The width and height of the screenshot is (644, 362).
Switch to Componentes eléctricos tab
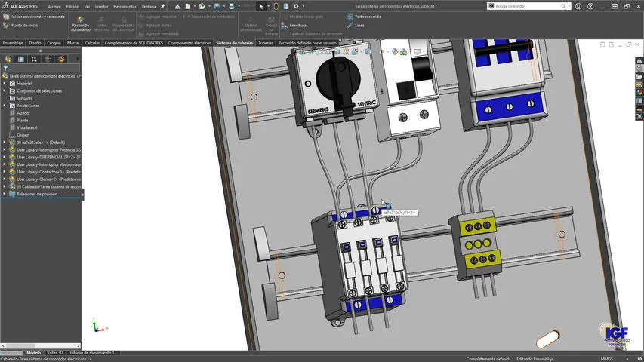(x=190, y=43)
